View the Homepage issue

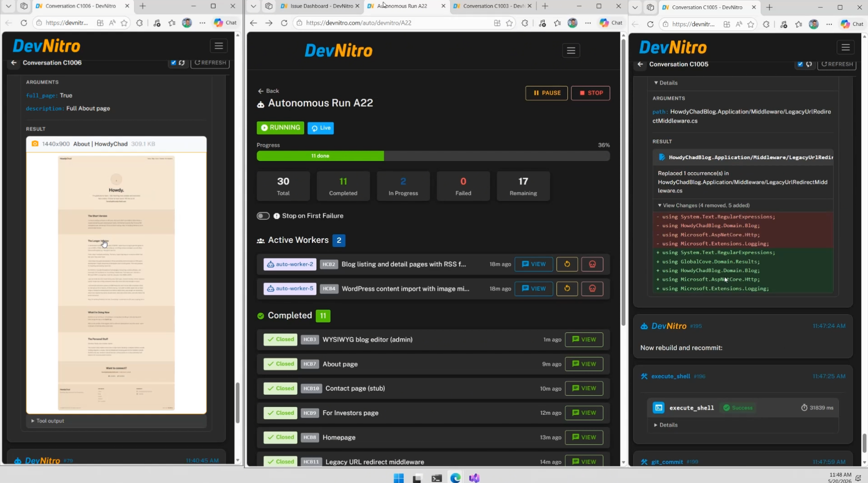pos(584,437)
